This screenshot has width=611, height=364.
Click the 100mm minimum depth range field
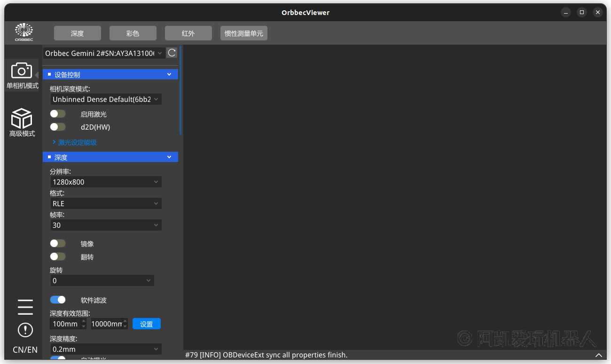pos(65,324)
